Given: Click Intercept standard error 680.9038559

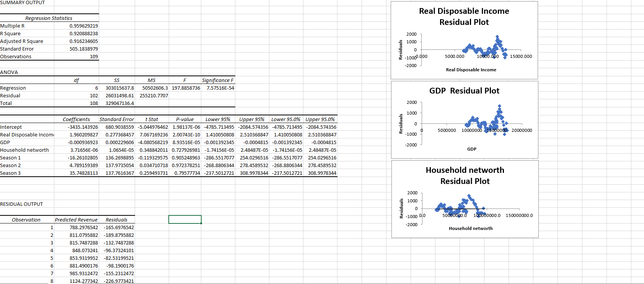Looking at the screenshot, I should tap(120, 127).
